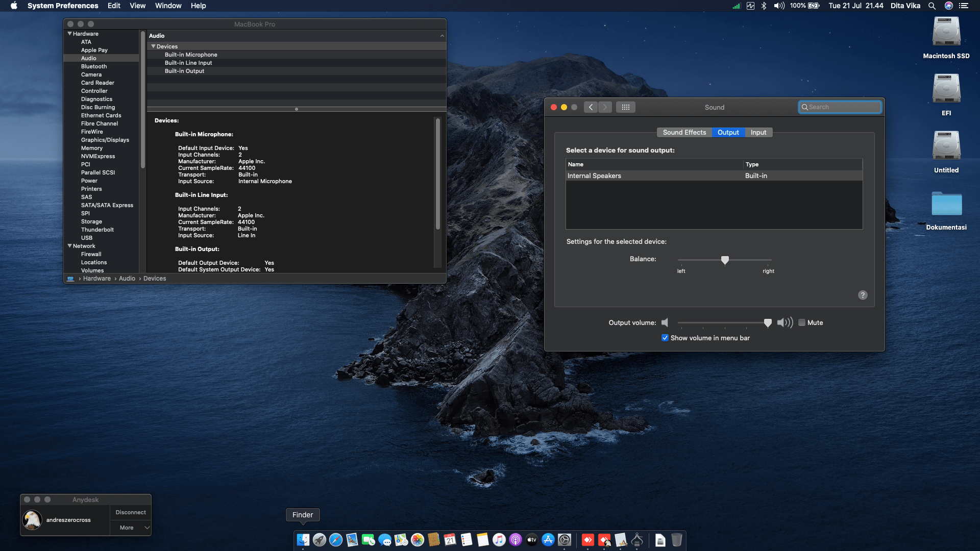
Task: Open Sound preferences help button
Action: [x=863, y=295]
